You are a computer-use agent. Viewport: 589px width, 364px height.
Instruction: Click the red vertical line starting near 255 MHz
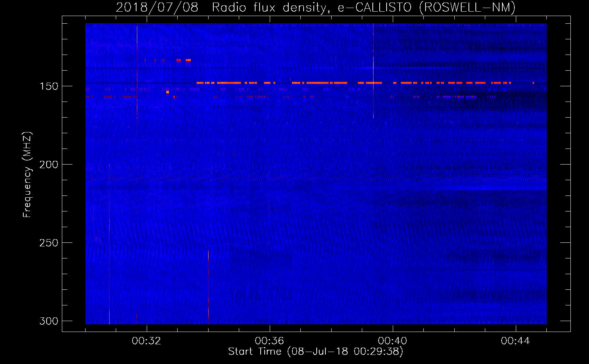pyautogui.click(x=208, y=287)
